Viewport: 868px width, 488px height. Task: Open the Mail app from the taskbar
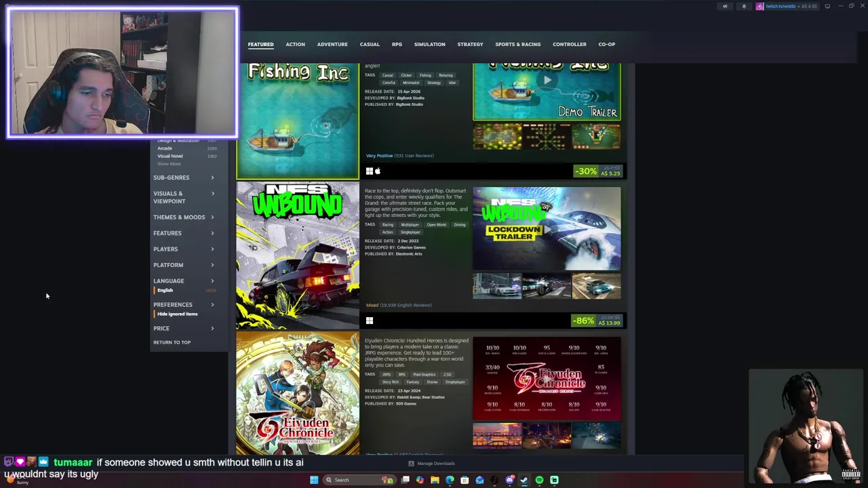coord(479,480)
